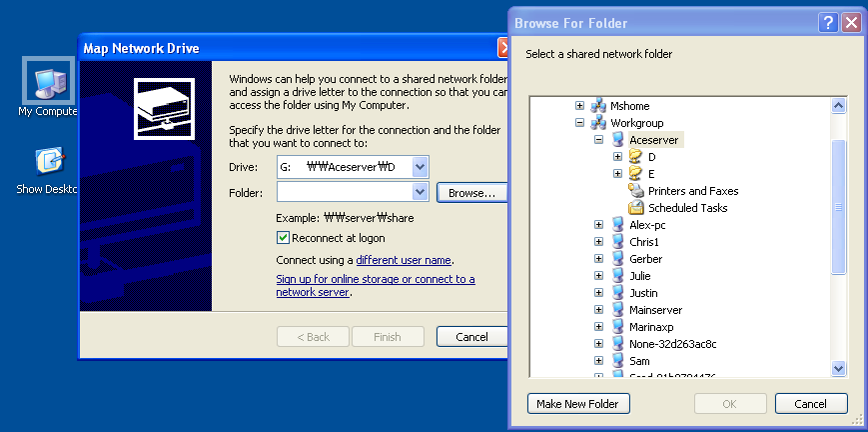Click the Scheduled Tasks icon
Viewport: 868px width, 432px height.
[x=636, y=208]
